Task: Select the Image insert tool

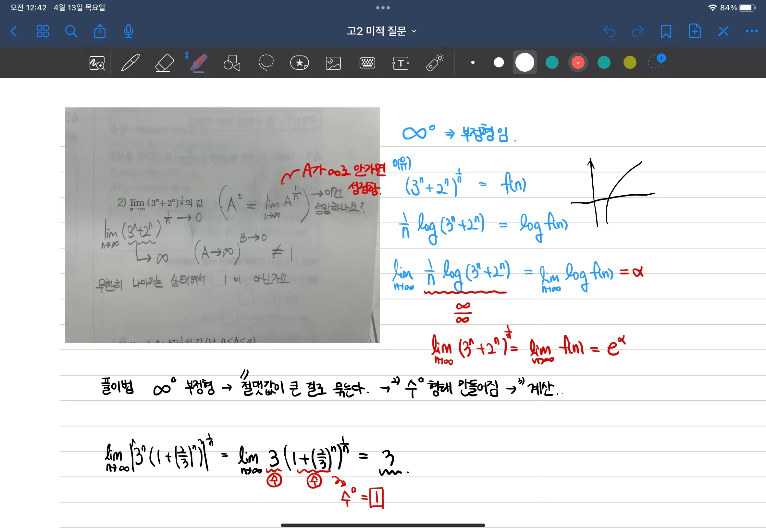Action: pos(333,63)
